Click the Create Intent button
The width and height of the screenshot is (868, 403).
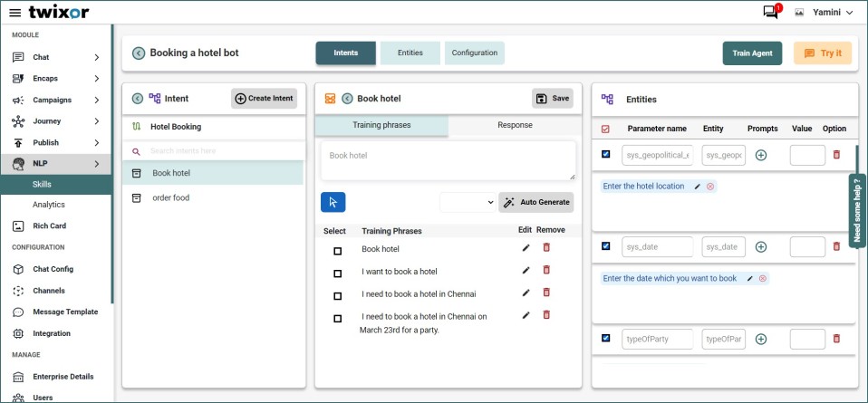point(264,98)
